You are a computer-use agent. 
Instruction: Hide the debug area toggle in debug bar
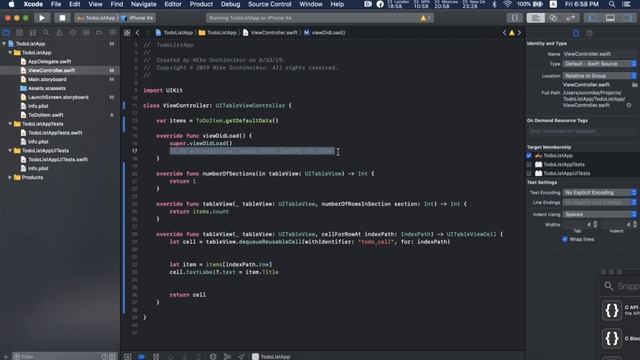click(x=127, y=356)
